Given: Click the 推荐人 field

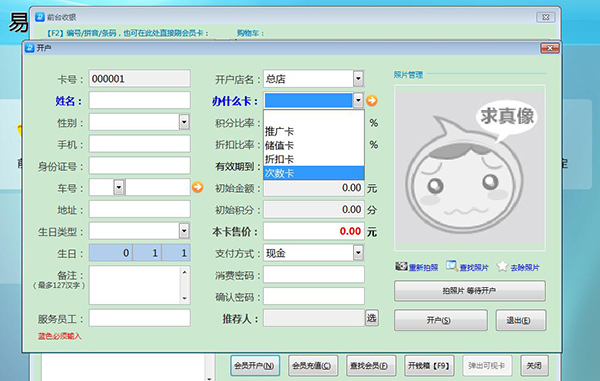Looking at the screenshot, I should pyautogui.click(x=314, y=318).
